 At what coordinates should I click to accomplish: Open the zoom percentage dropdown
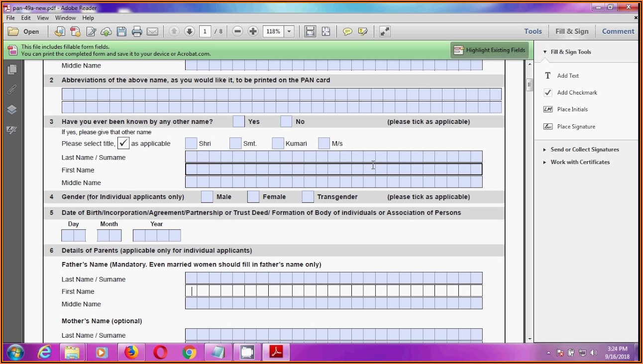(289, 31)
